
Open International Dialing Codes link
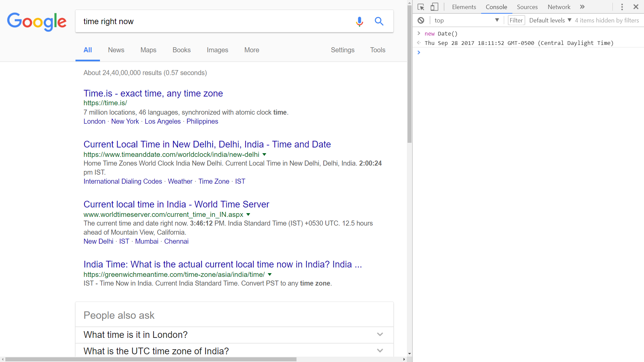123,182
